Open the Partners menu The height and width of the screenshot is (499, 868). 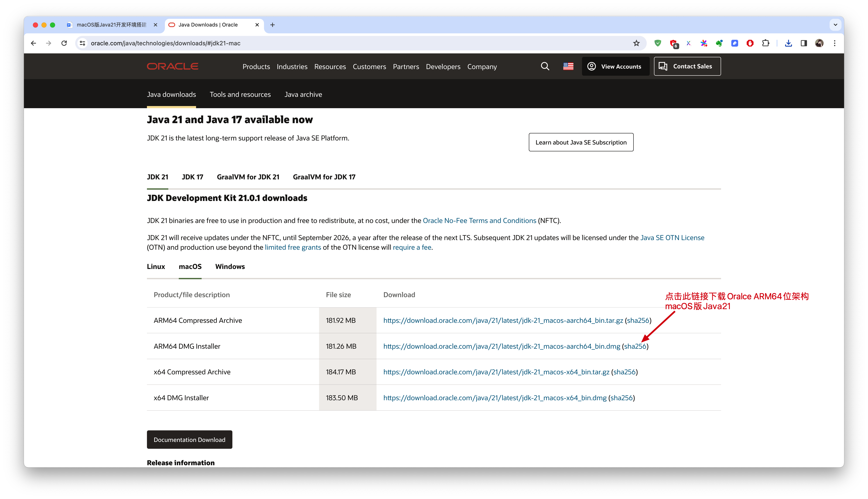(x=406, y=66)
